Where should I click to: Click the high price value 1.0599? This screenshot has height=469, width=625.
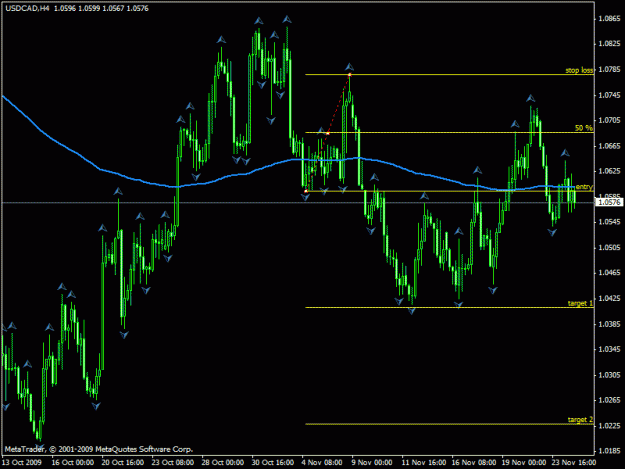(89, 8)
